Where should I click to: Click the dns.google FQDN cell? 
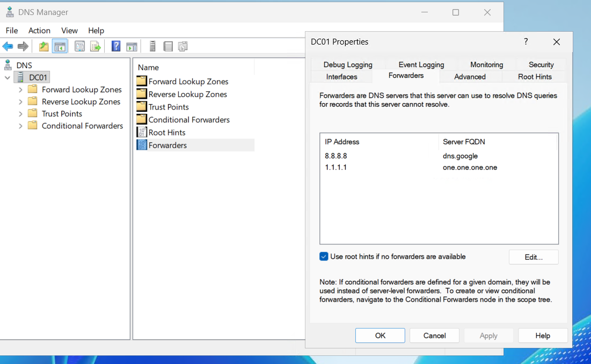click(460, 156)
